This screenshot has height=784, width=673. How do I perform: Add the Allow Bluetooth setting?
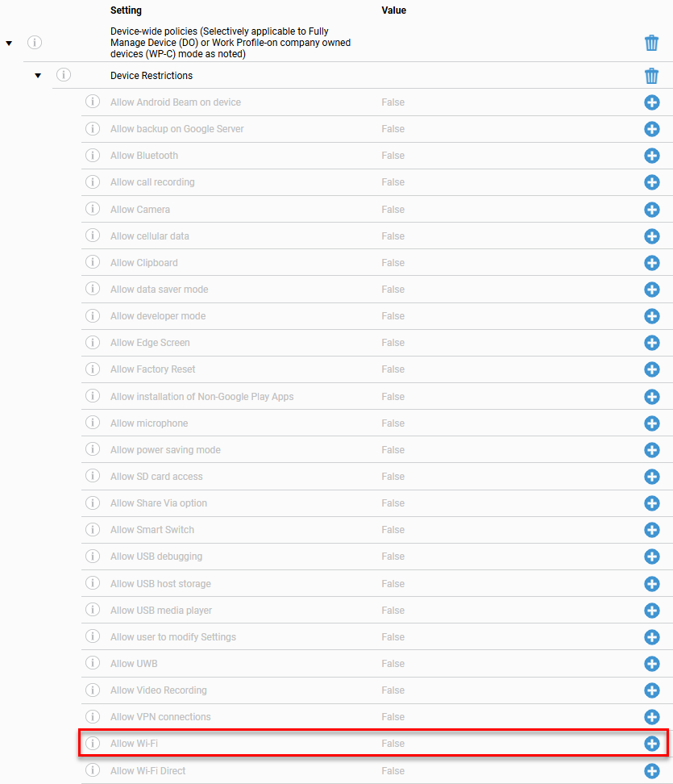pos(651,156)
